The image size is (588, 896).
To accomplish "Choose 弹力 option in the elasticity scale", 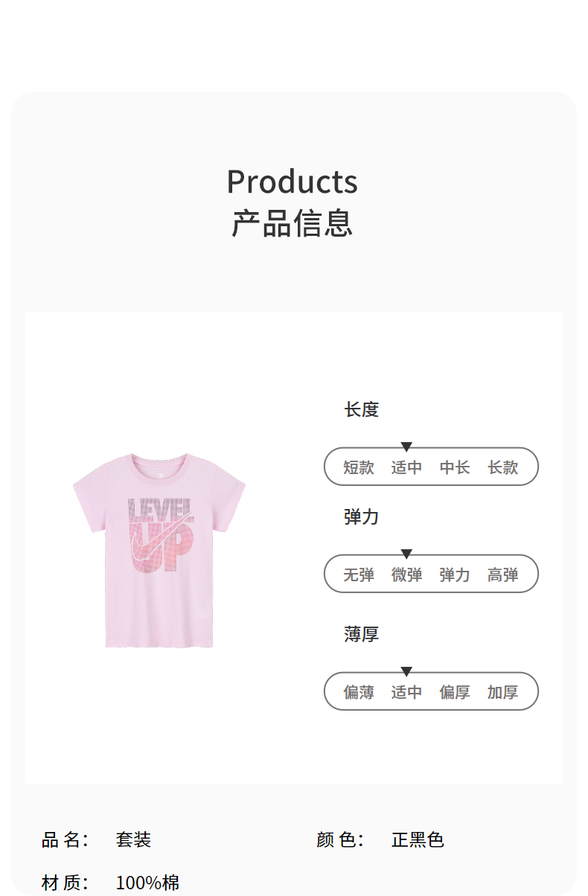I will pos(455,575).
